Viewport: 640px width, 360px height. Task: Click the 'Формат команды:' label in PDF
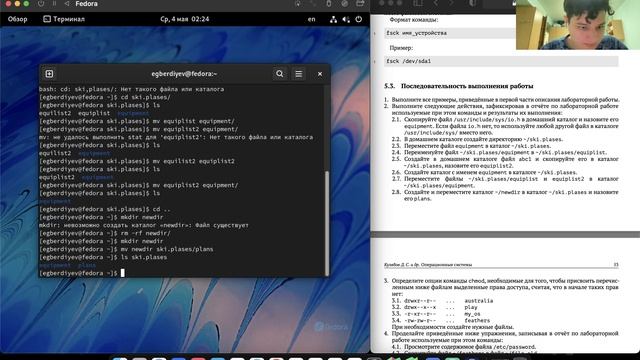413,20
